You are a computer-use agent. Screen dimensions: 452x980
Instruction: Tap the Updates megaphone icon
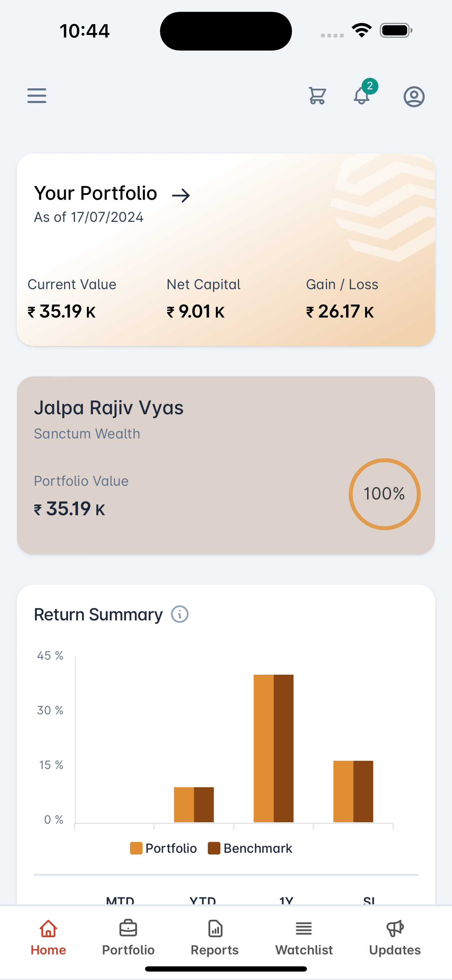coord(395,928)
